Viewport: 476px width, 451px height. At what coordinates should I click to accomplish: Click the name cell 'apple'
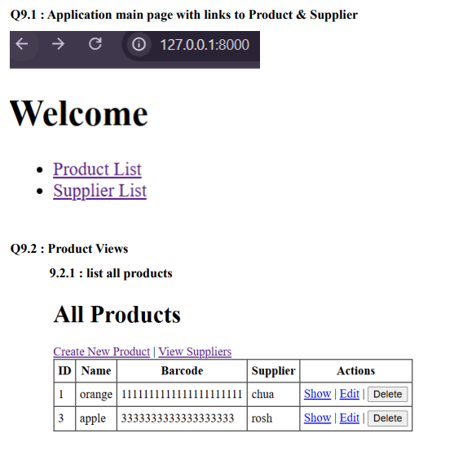tap(96, 418)
